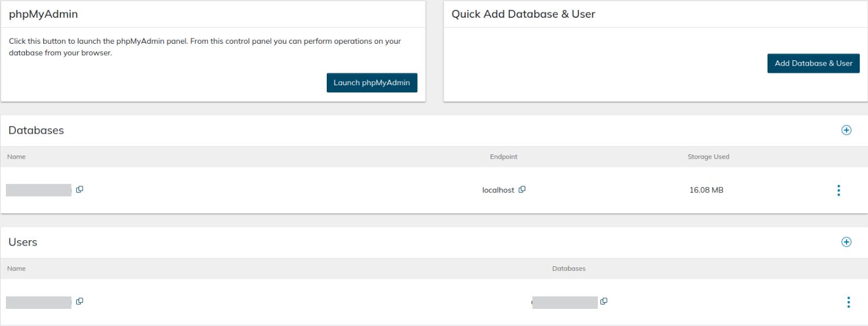Click the Launch phpMyAdmin button
Viewport: 868px width, 326px height.
click(372, 83)
